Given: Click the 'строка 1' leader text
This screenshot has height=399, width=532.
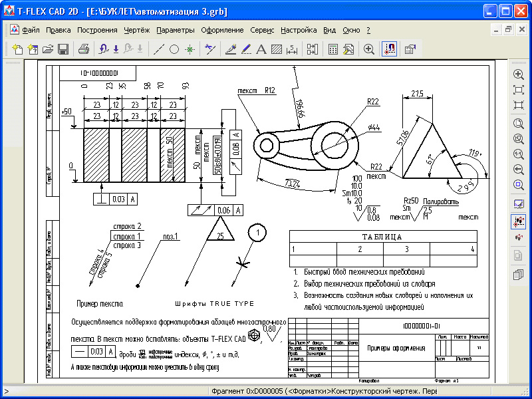Looking at the screenshot, I should click(127, 236).
